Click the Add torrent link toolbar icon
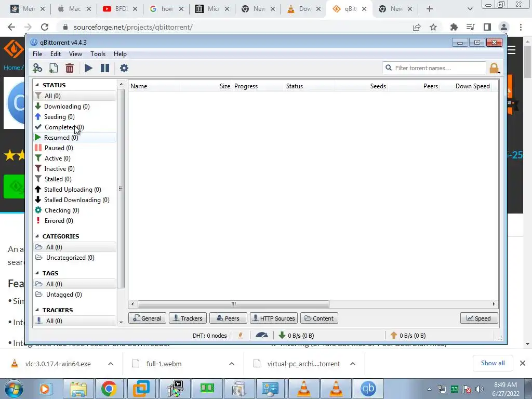The image size is (532, 399). (x=37, y=68)
